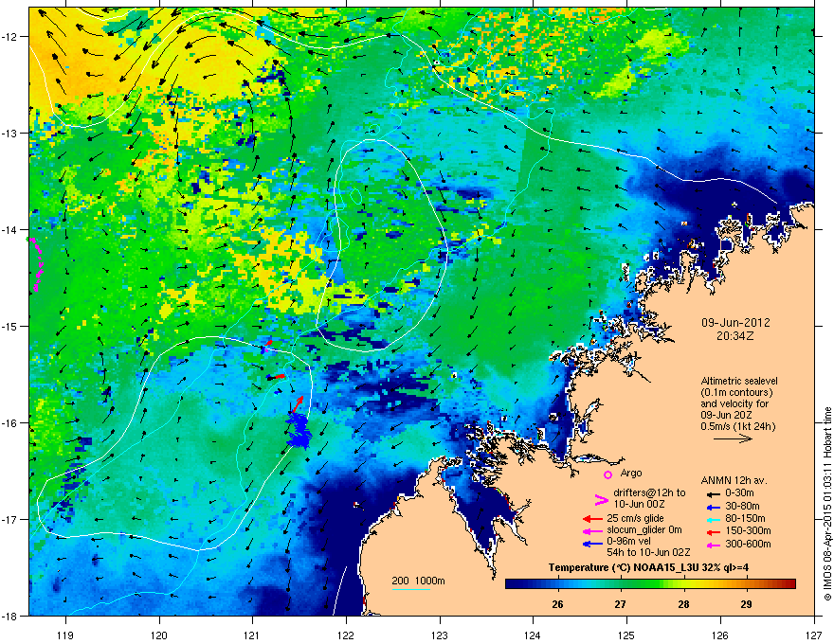The image size is (834, 644).
Task: Click the latitude label -12
Action: click(x=10, y=37)
